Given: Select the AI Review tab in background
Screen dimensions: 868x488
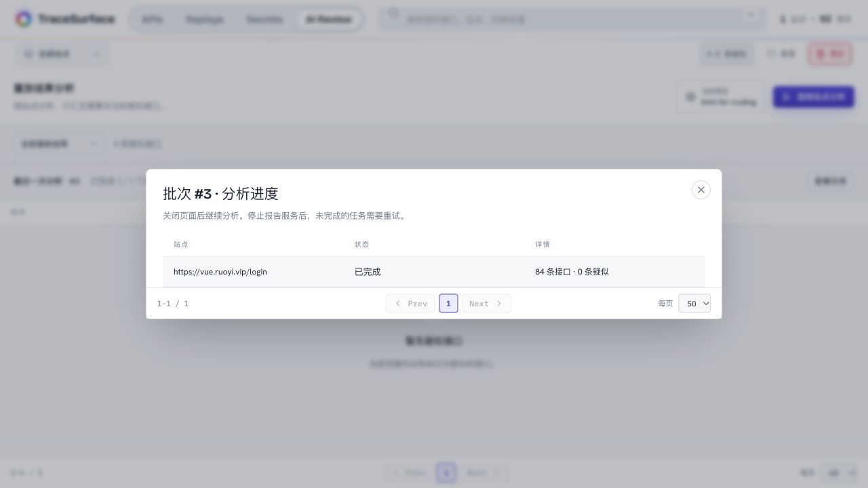Looking at the screenshot, I should 329,19.
